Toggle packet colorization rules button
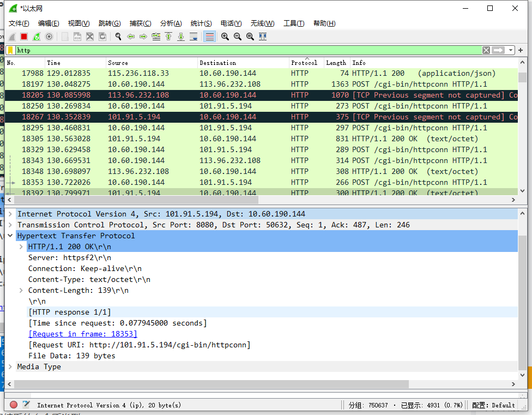The image size is (532, 415). 210,37
